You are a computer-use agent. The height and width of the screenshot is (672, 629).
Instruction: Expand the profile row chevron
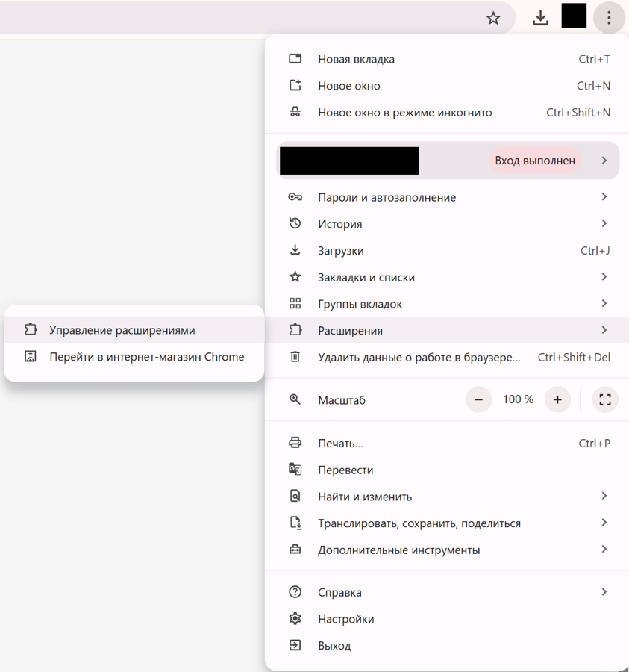pyautogui.click(x=604, y=161)
